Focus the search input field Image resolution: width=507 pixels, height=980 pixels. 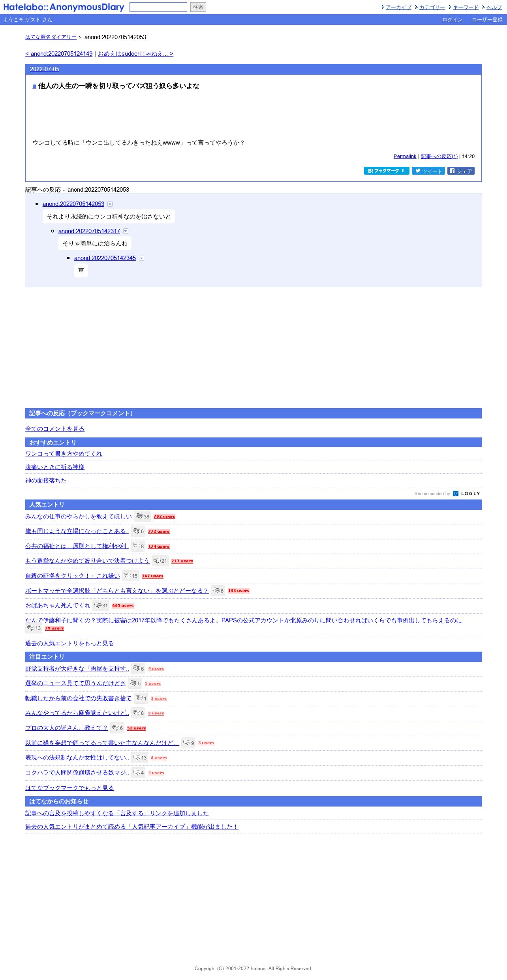pyautogui.click(x=158, y=7)
